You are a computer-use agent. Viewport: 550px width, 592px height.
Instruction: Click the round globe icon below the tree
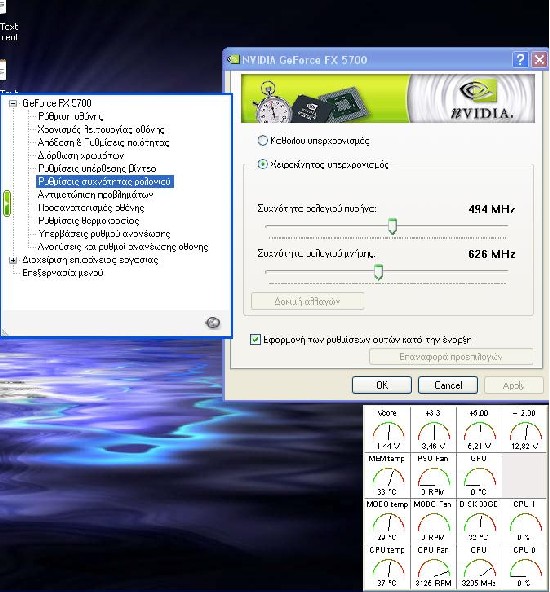pos(213,322)
